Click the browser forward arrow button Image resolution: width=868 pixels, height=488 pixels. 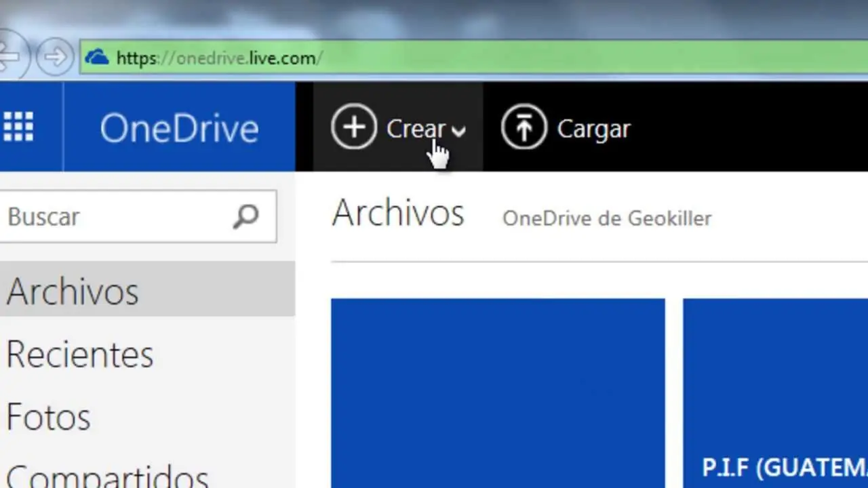coord(55,57)
